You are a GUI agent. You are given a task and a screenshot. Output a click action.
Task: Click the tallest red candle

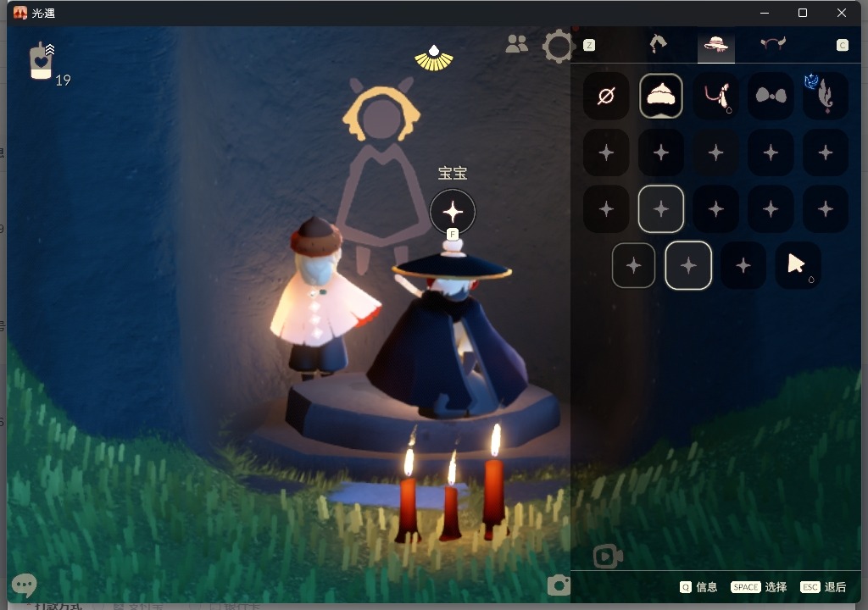(494, 481)
